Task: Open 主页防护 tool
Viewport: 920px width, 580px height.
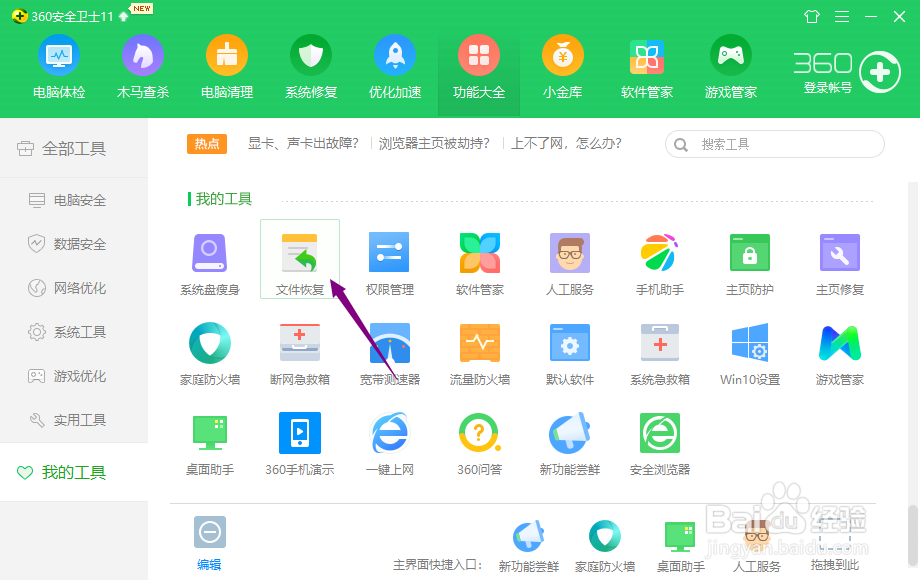Action: pyautogui.click(x=750, y=263)
